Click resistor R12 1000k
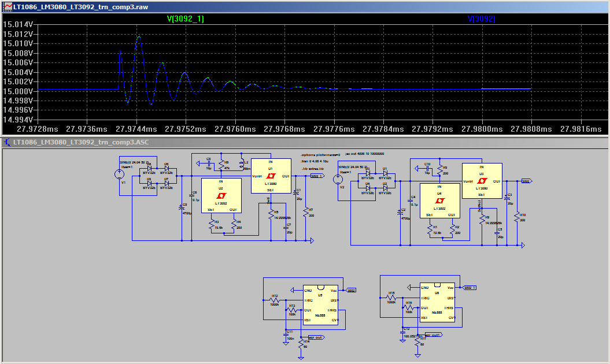Image resolution: width=610 pixels, height=364 pixels. click(275, 300)
